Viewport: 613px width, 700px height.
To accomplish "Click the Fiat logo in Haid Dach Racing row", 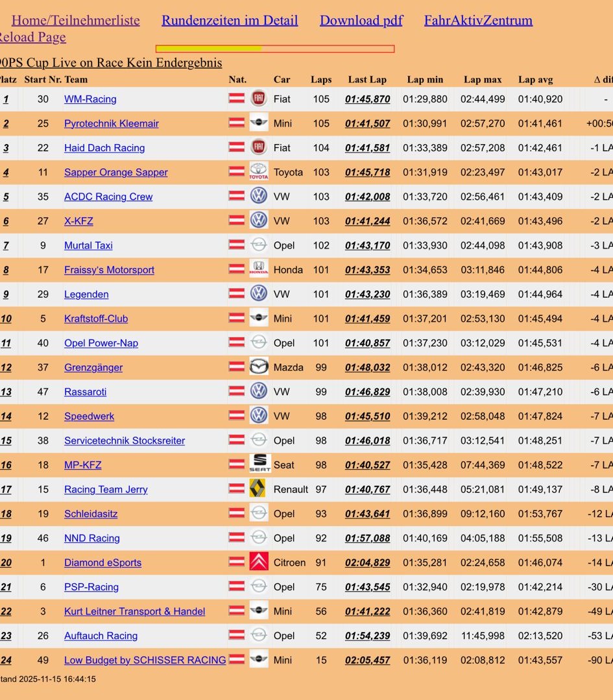I will (x=259, y=147).
